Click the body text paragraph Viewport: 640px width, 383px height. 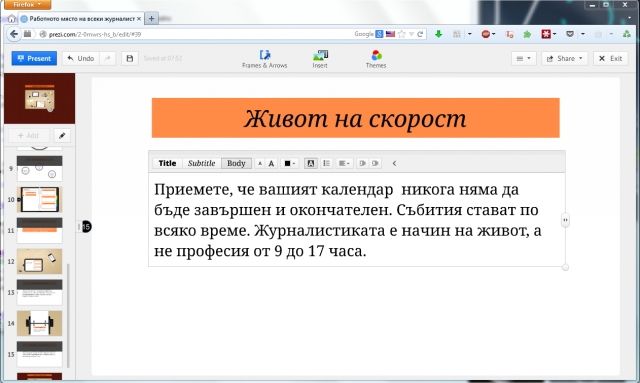tap(348, 220)
